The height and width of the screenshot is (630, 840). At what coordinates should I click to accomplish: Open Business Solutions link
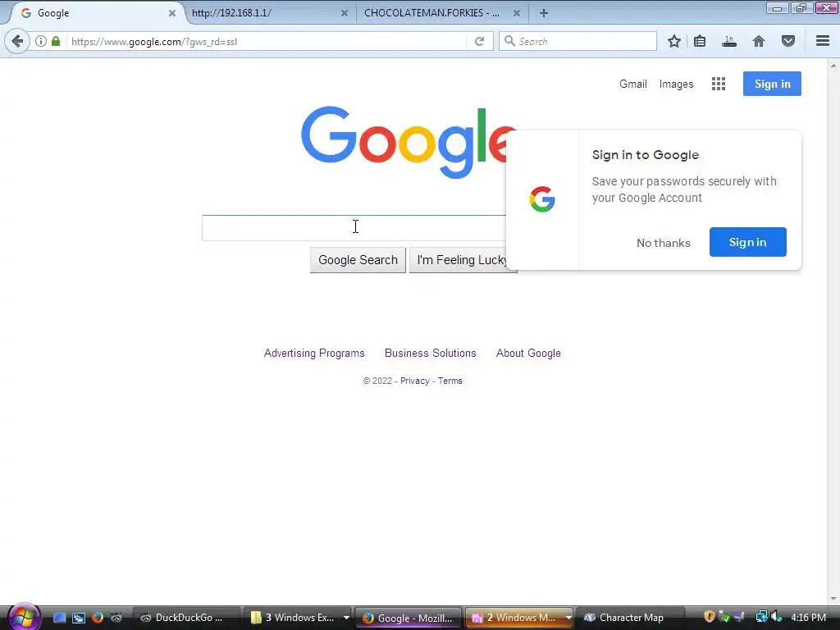point(430,353)
